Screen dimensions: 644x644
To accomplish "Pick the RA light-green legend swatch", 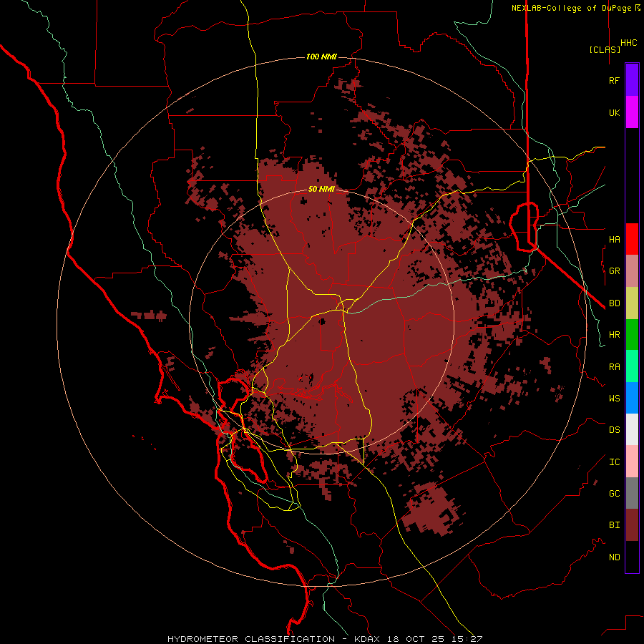I will [x=632, y=366].
